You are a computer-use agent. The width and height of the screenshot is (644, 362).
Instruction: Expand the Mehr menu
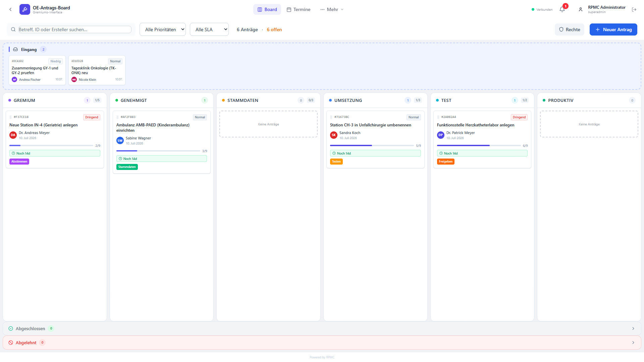[332, 9]
